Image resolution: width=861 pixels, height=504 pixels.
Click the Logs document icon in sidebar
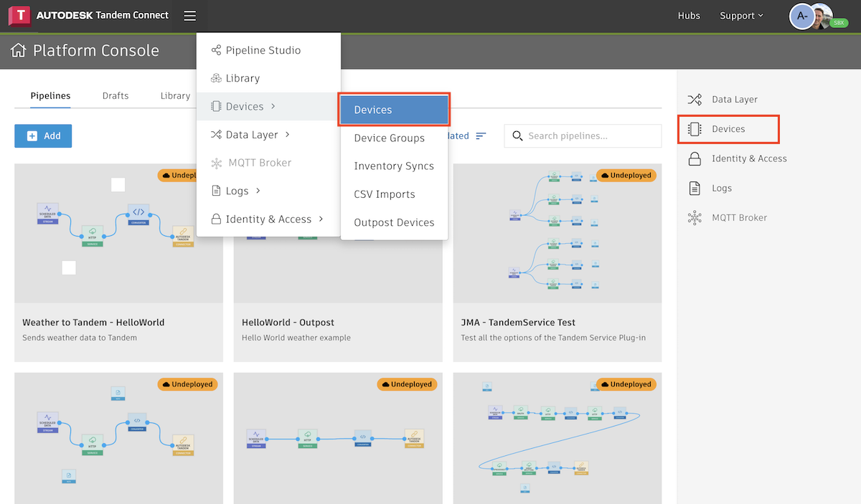(695, 188)
